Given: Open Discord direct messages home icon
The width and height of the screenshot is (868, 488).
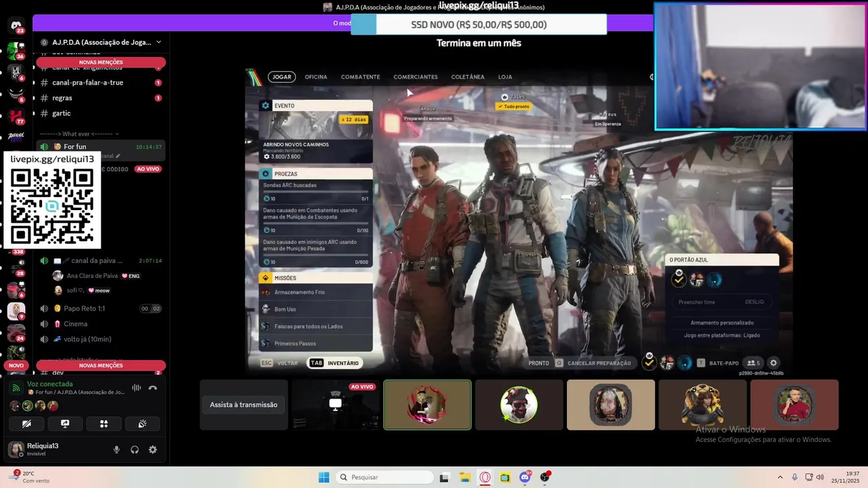Looking at the screenshot, I should point(16,26).
